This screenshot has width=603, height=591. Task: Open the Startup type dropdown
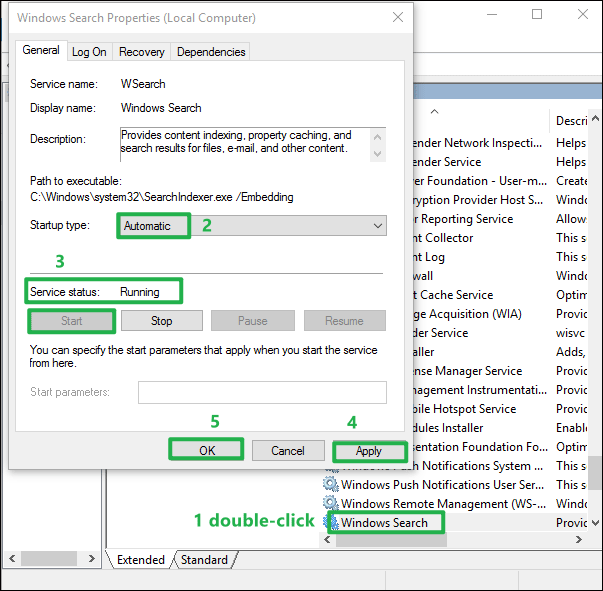click(252, 226)
